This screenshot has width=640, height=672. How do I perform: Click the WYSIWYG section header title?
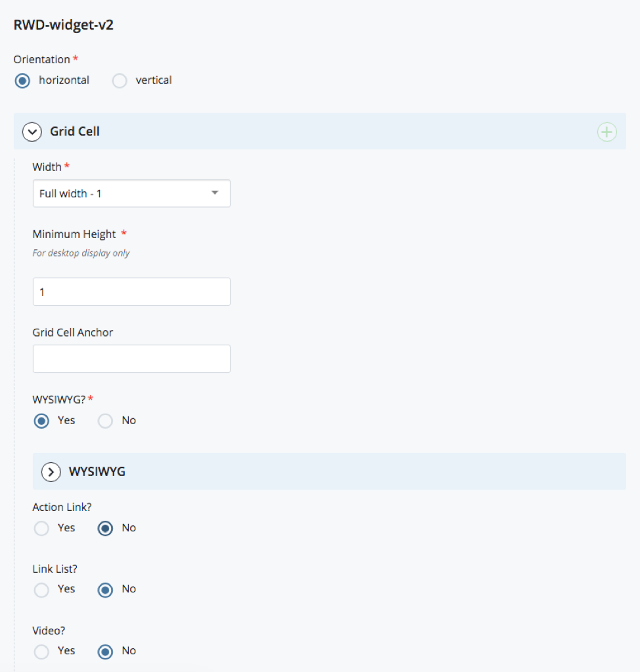(x=97, y=471)
